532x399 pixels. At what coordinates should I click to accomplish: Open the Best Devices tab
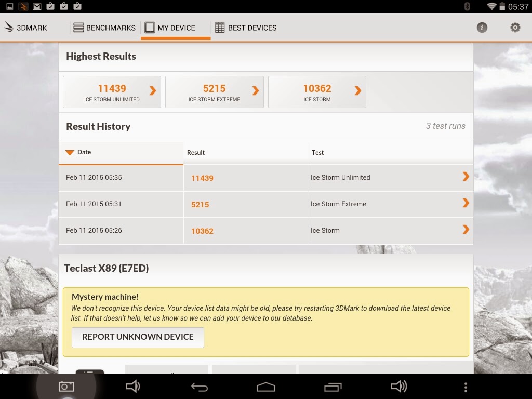(246, 28)
